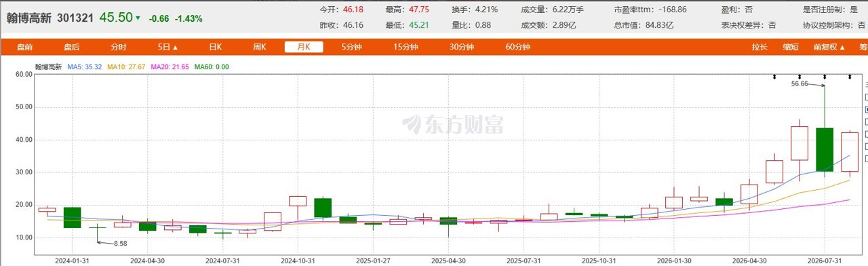Show the 60分钟 chart interval
Screen dimensions: 868x266
[517, 47]
